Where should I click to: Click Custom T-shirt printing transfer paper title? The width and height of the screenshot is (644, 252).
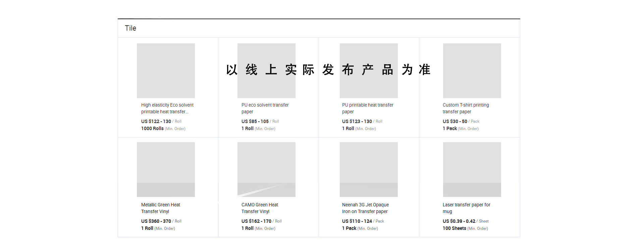point(466,108)
